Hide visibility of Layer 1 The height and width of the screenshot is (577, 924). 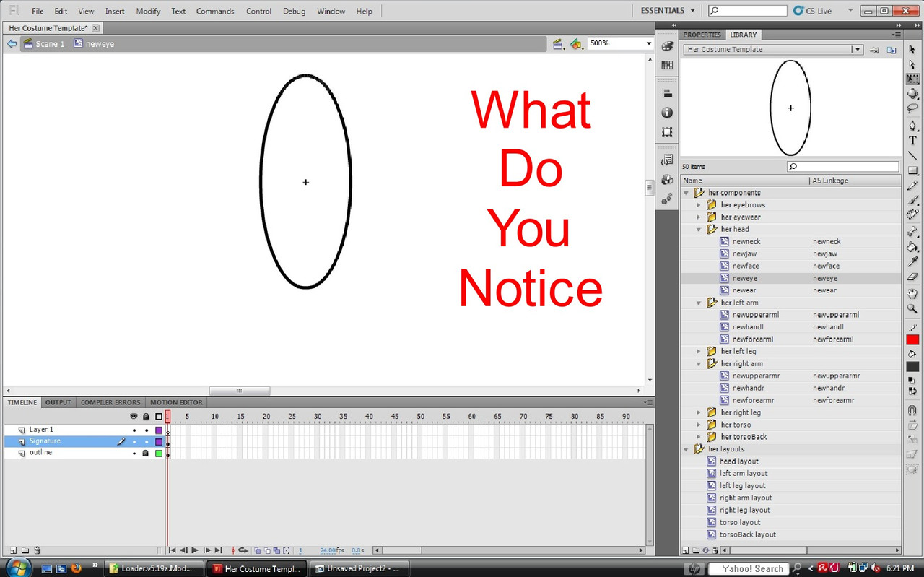(134, 430)
